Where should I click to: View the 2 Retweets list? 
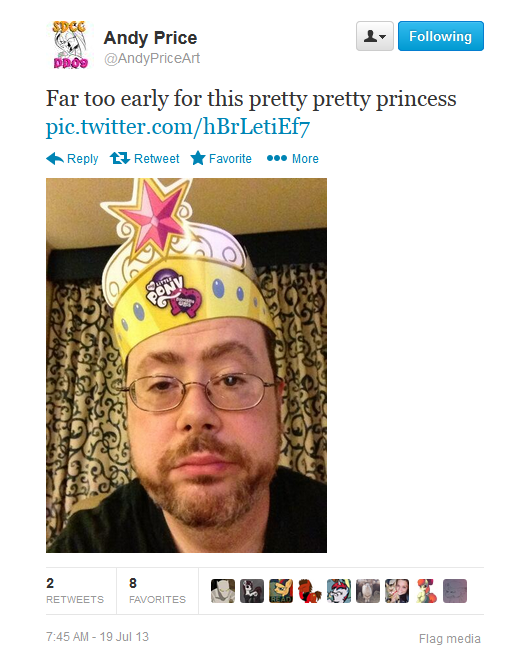click(x=75, y=591)
